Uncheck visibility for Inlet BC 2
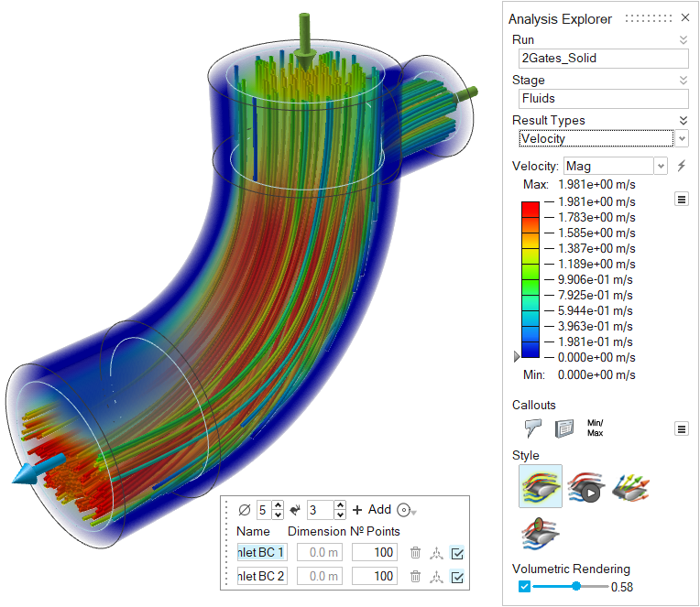This screenshot has height=607, width=700. tap(458, 576)
